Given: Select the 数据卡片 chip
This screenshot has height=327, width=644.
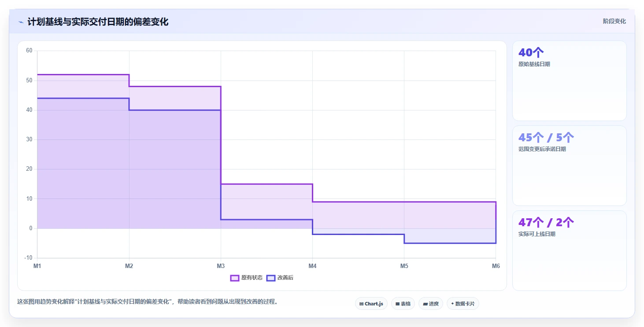Looking at the screenshot, I should point(463,304).
